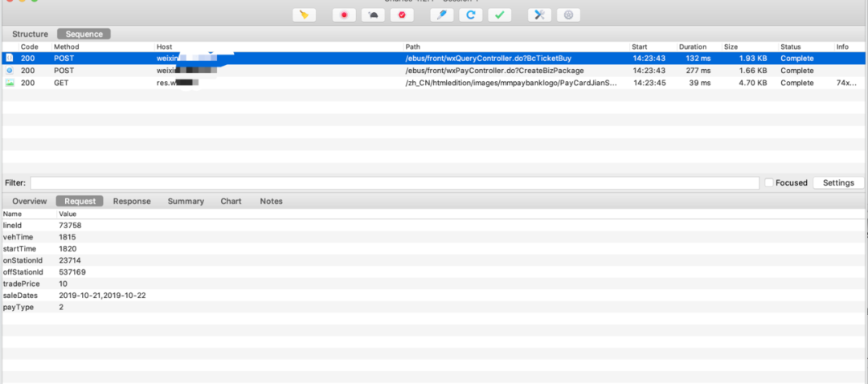Select the payType parameter row
The image size is (868, 384).
coord(434,307)
